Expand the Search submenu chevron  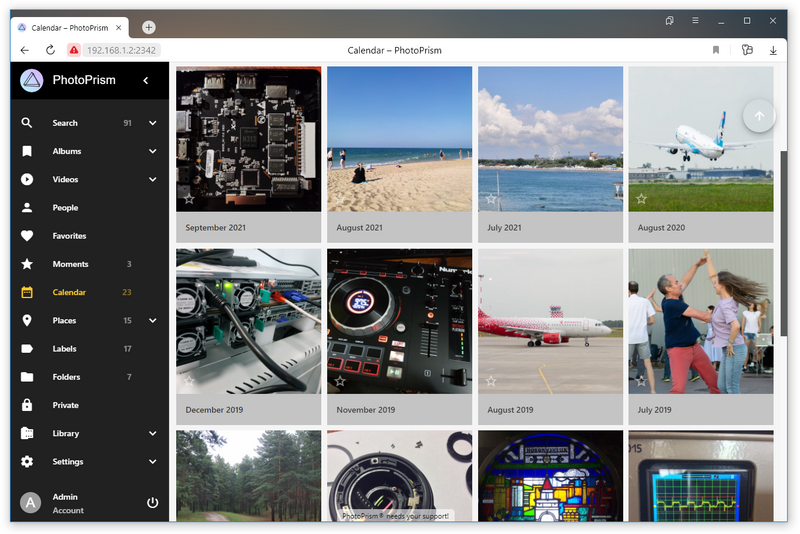pos(153,123)
